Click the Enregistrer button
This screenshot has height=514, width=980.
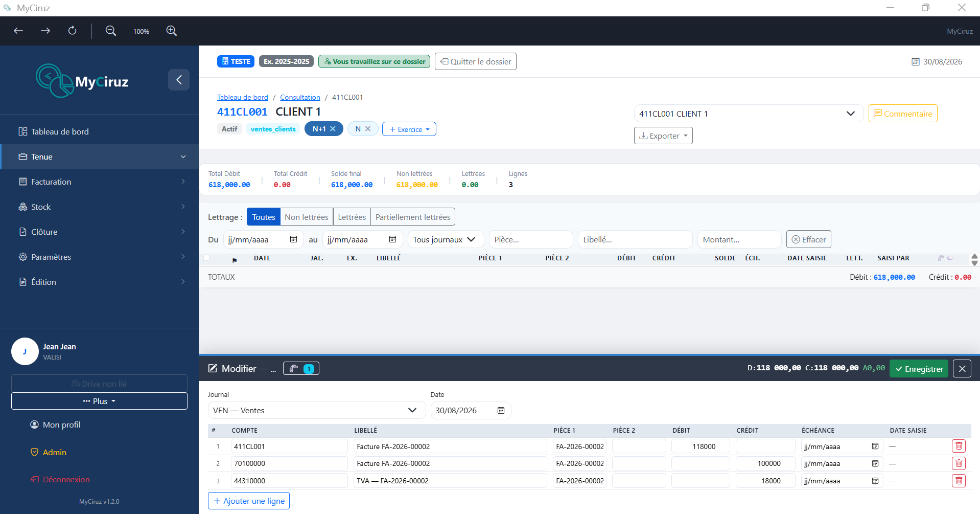tap(919, 368)
